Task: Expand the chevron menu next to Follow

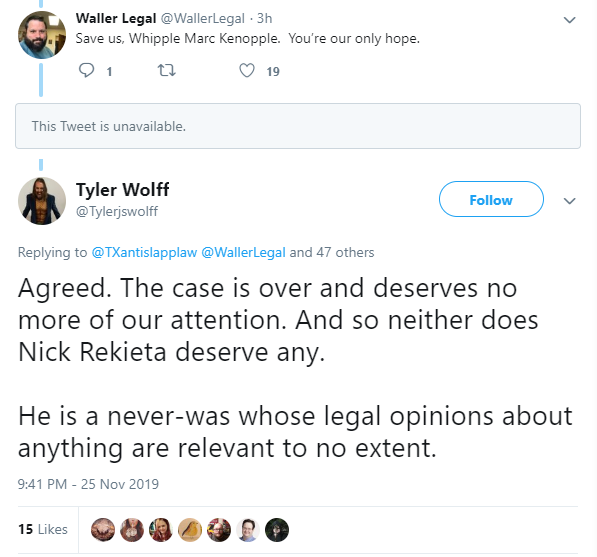Action: pyautogui.click(x=569, y=201)
